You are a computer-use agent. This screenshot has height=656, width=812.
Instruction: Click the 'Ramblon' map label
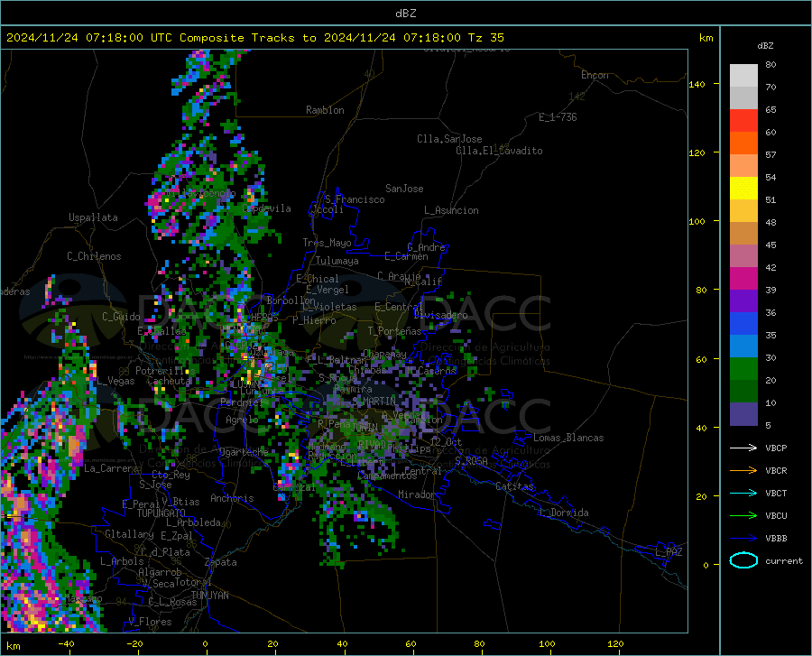coord(325,110)
